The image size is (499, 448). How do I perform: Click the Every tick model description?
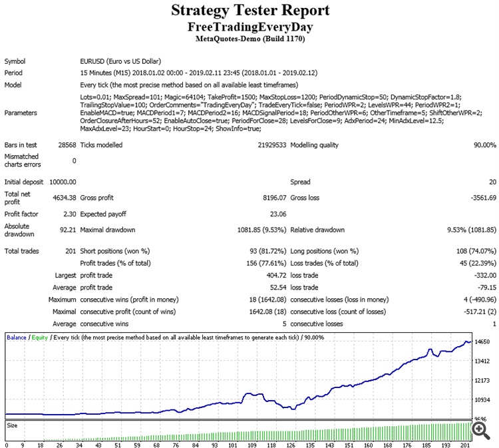(x=189, y=85)
